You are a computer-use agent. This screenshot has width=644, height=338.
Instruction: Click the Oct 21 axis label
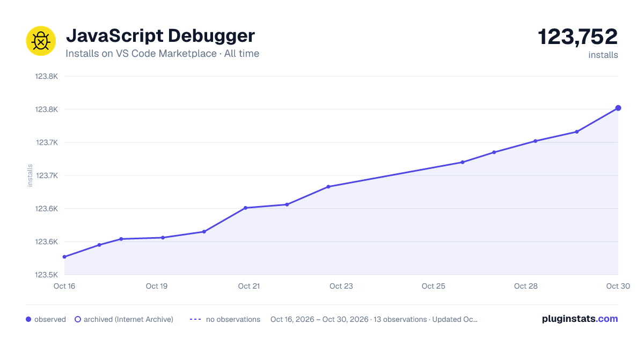tap(249, 286)
